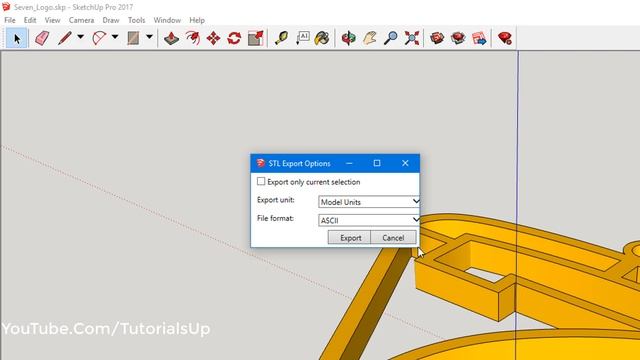Pick the Eraser tool
This screenshot has width=640, height=360.
[x=42, y=38]
